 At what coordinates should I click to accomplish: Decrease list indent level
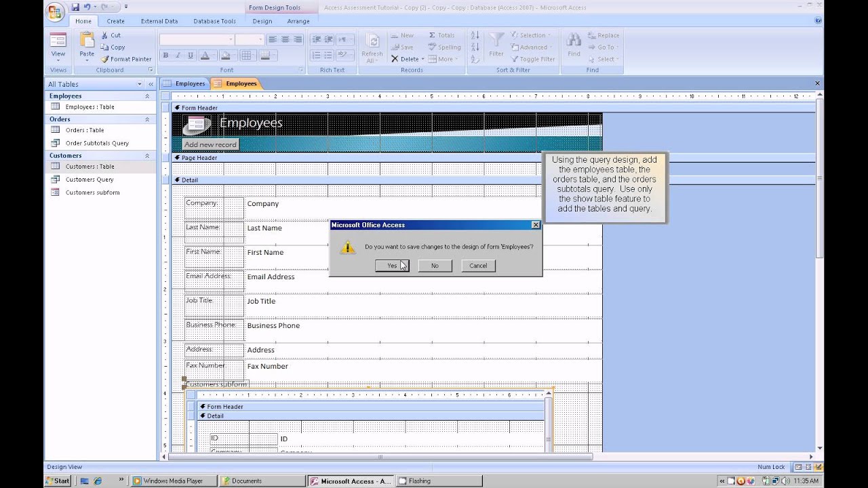point(316,39)
